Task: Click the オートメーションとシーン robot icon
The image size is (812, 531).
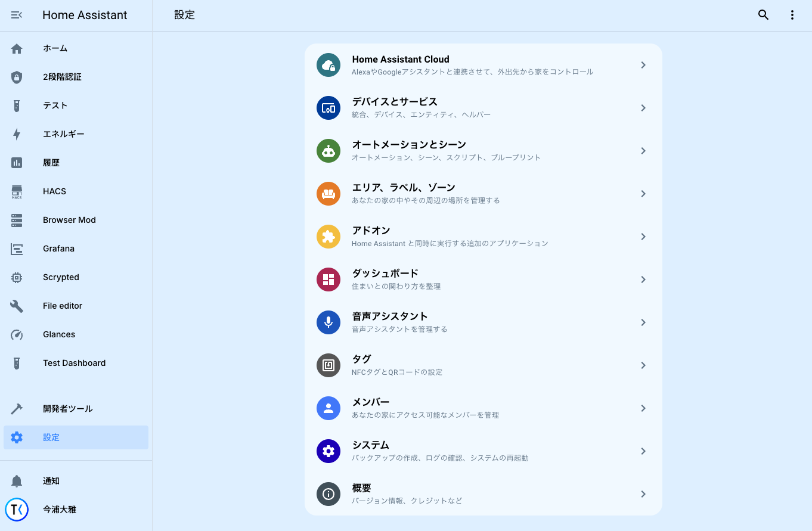Action: pyautogui.click(x=328, y=151)
